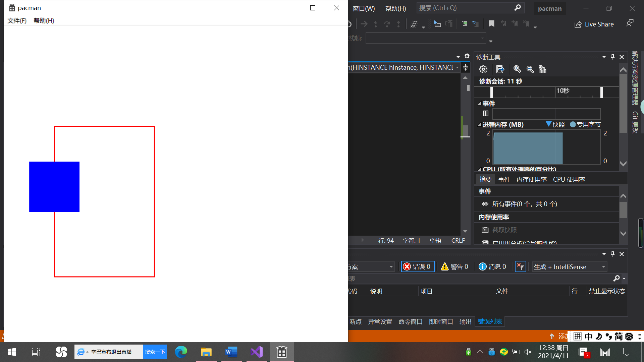
Task: Click the bookmark toggle icon
Action: click(x=491, y=24)
